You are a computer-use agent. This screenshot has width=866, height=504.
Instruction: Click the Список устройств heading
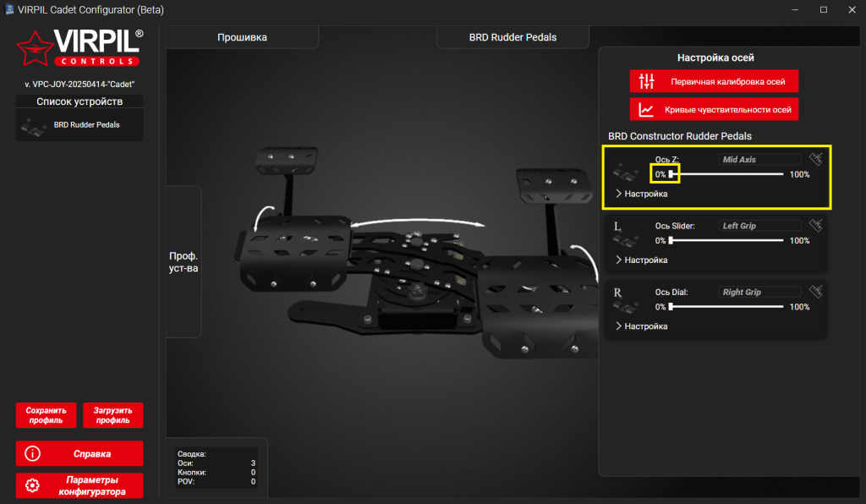(79, 101)
